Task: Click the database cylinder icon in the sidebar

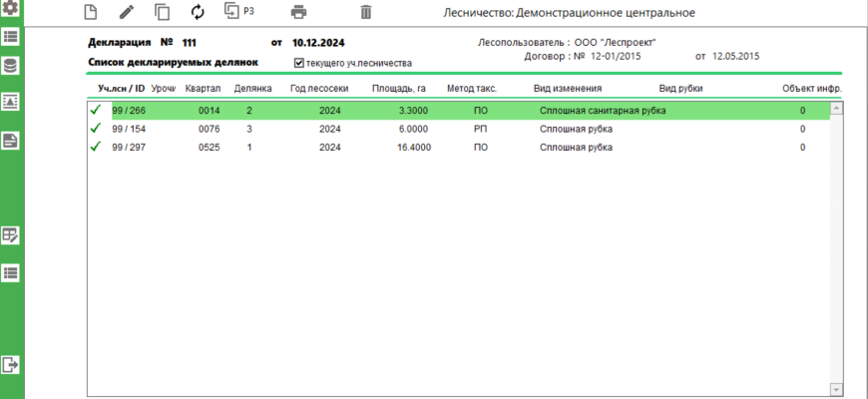Action: coord(11,66)
